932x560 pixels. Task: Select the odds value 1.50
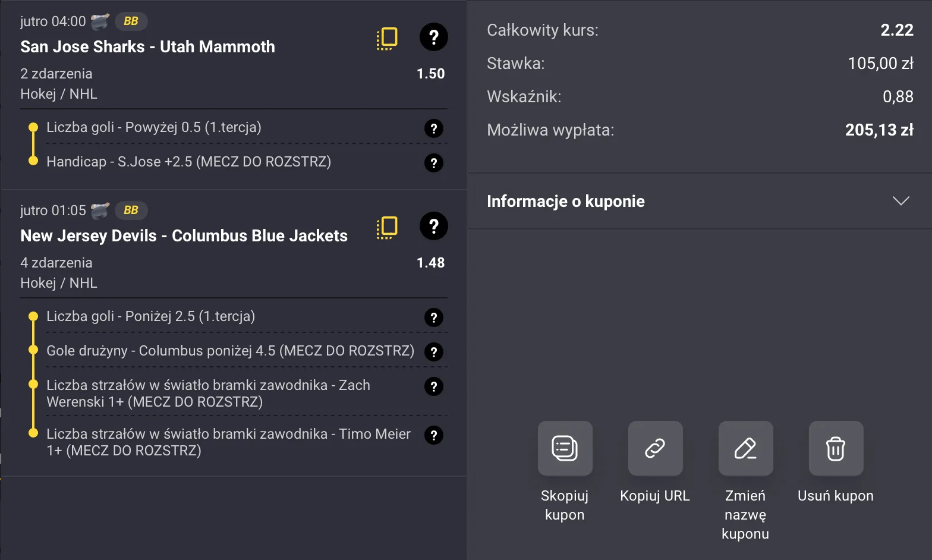click(430, 73)
